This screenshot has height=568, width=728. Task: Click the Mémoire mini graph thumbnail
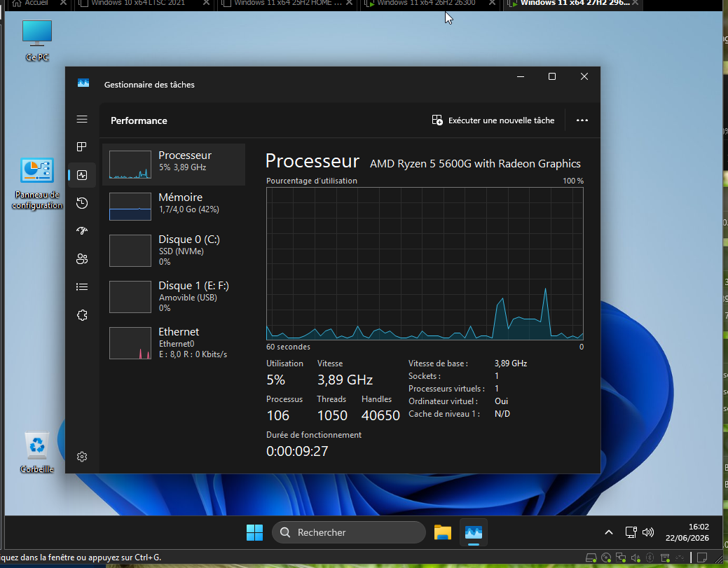coord(130,207)
